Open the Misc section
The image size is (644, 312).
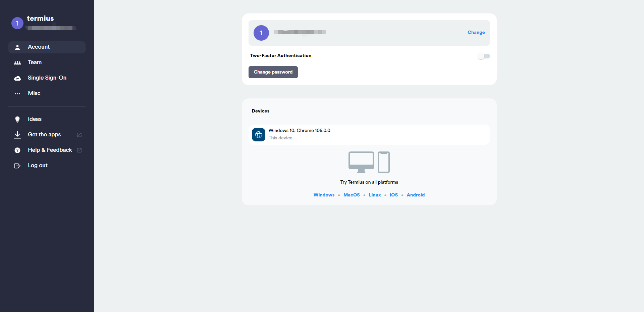pyautogui.click(x=47, y=94)
